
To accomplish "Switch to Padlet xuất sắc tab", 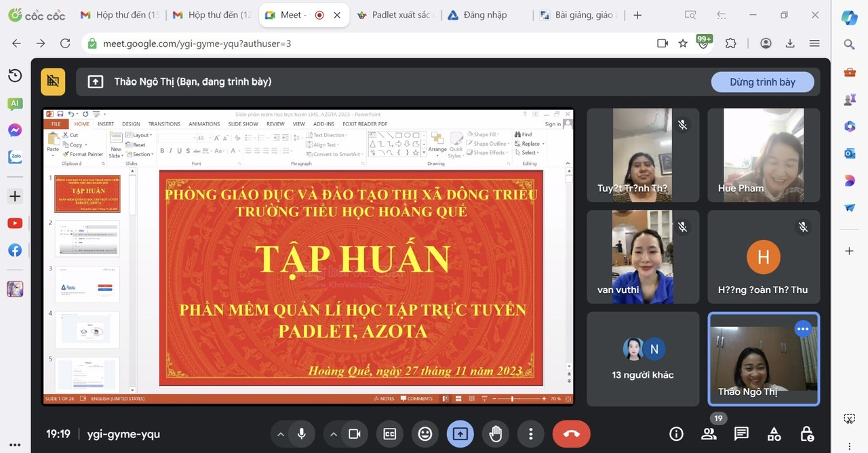I will tap(397, 15).
